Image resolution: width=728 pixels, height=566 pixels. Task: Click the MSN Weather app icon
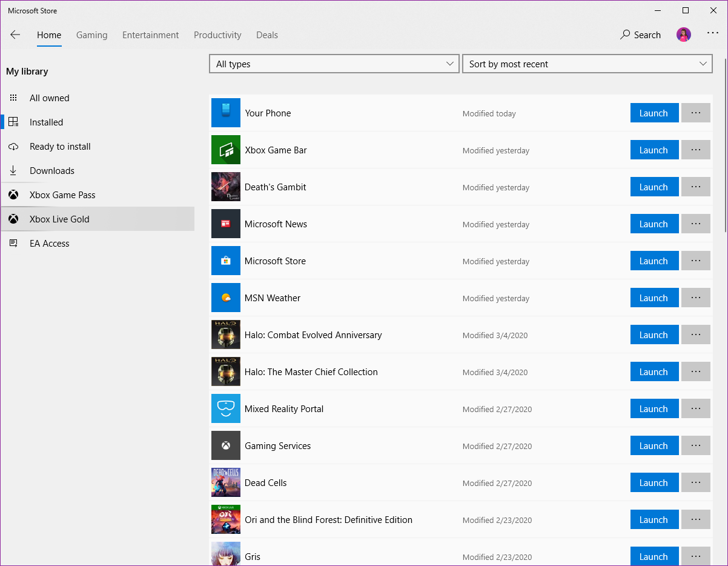click(x=226, y=298)
